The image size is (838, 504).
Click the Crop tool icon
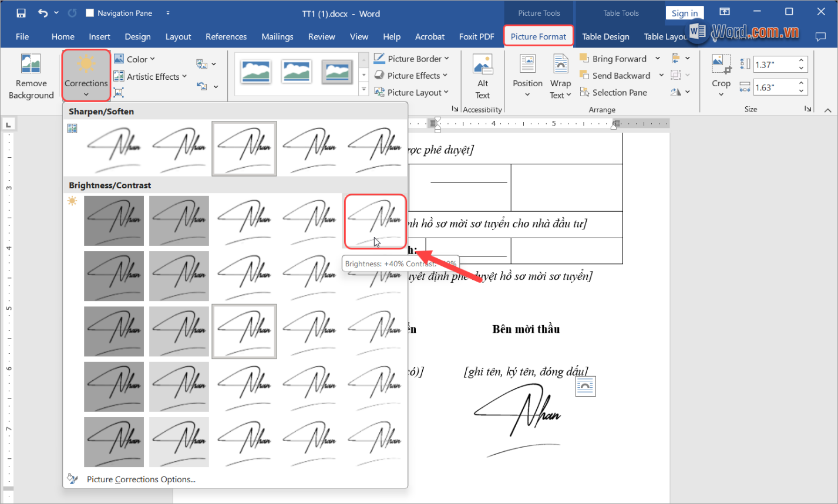pos(721,65)
